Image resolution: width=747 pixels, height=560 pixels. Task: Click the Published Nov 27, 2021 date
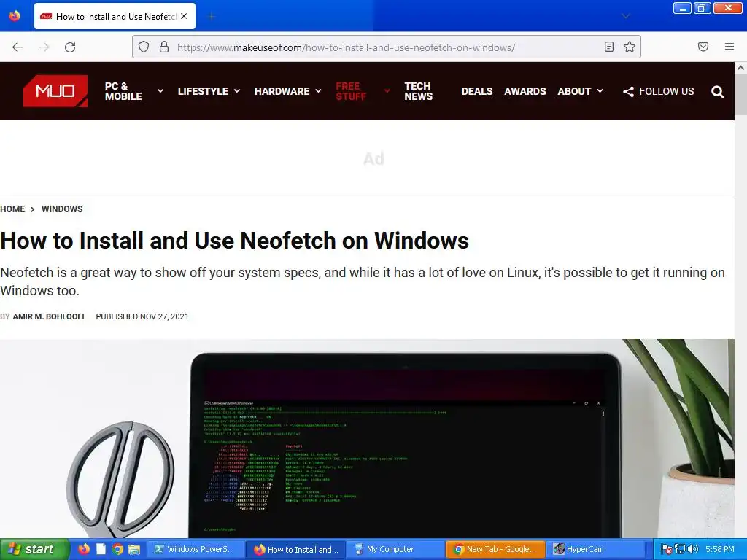coord(142,316)
